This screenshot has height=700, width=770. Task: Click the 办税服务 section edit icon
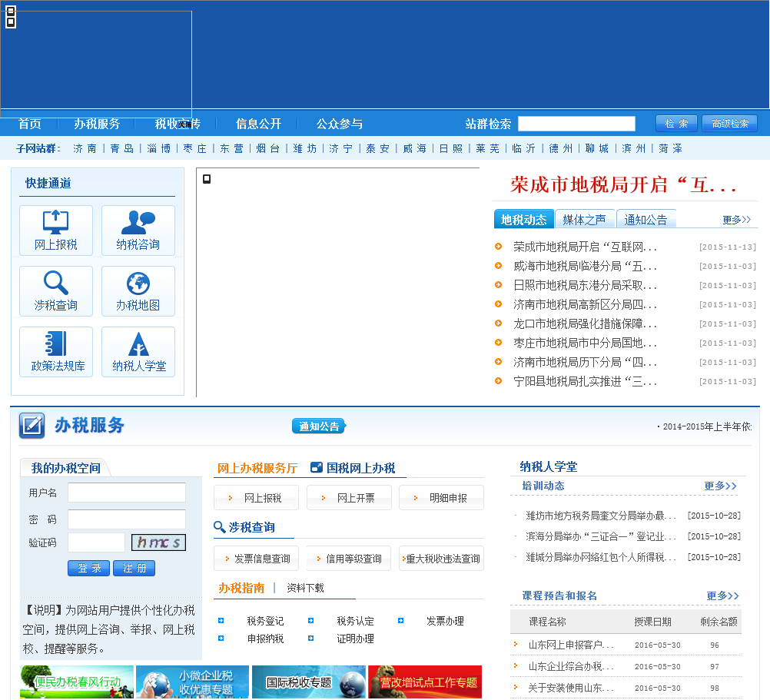coord(32,425)
